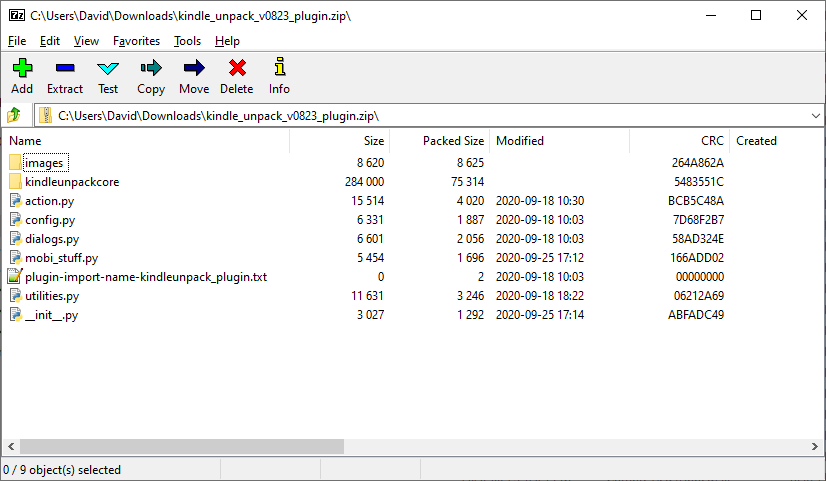Screen dimensions: 826x481
Task: Select the __init__.py file name
Action: 52,315
